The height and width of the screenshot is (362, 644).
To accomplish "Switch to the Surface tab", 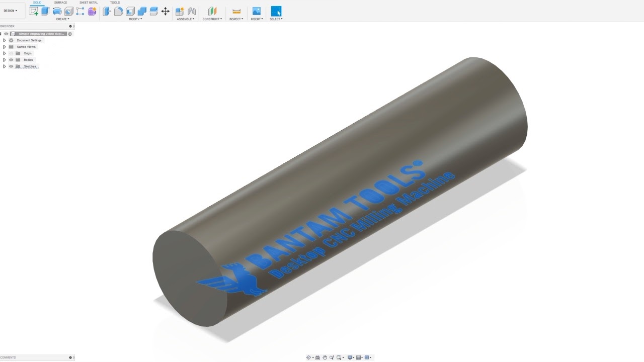I will click(x=60, y=3).
